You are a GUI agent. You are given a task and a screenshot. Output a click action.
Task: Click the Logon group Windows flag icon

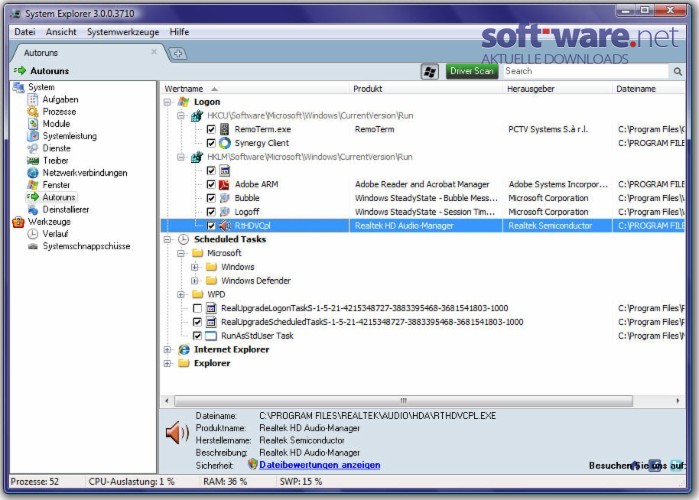pyautogui.click(x=184, y=102)
